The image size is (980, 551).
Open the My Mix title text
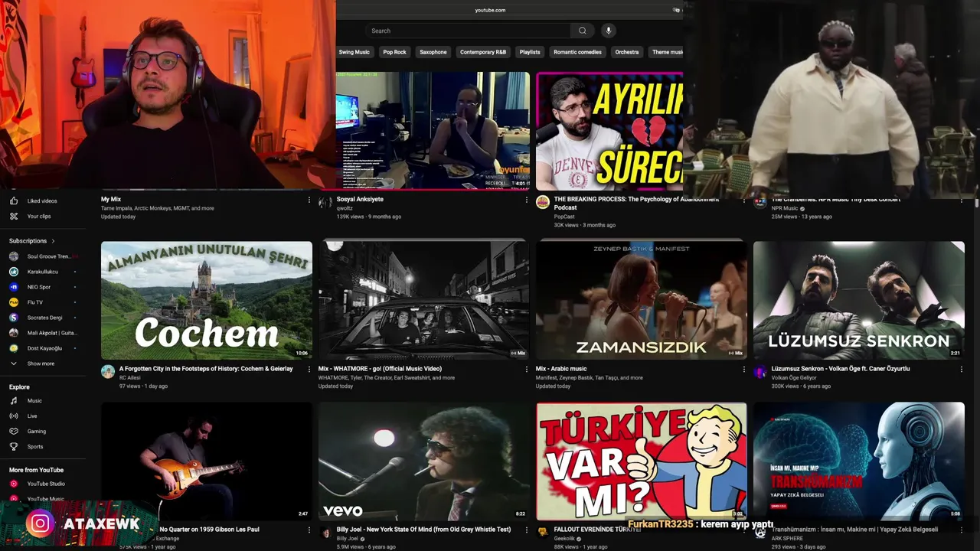coord(111,200)
